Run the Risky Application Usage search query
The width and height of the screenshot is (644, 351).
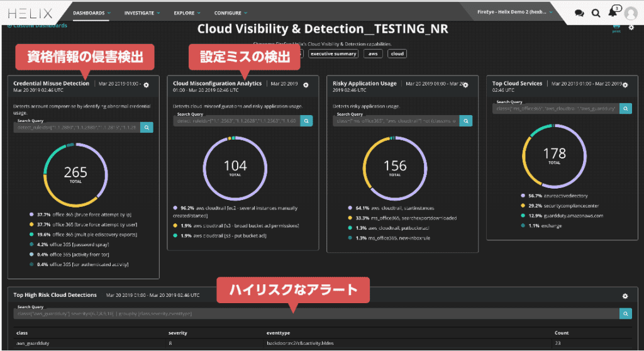click(x=466, y=121)
